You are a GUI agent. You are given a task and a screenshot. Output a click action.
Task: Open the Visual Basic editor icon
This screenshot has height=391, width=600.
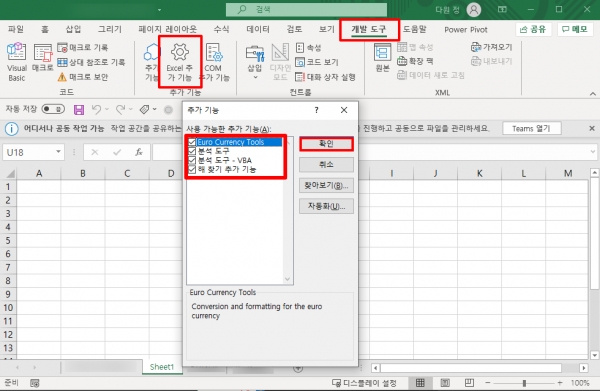point(16,52)
